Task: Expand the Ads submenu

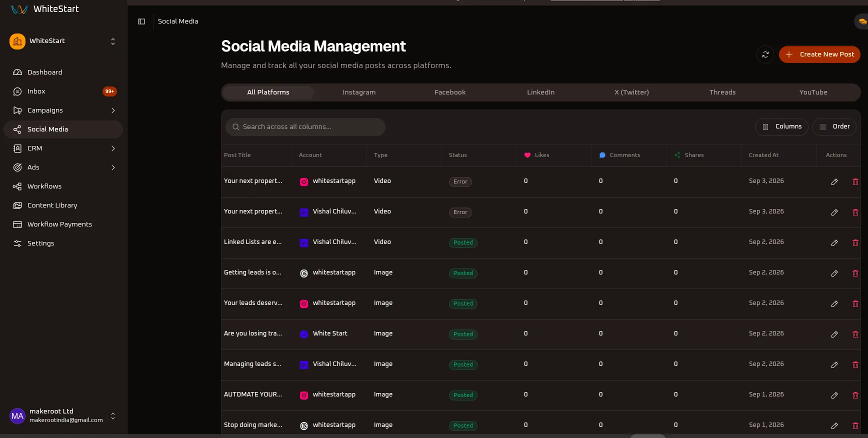Action: click(113, 167)
